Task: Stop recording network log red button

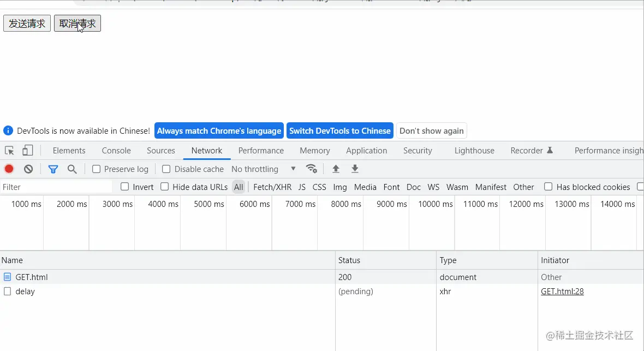Action: (x=9, y=169)
